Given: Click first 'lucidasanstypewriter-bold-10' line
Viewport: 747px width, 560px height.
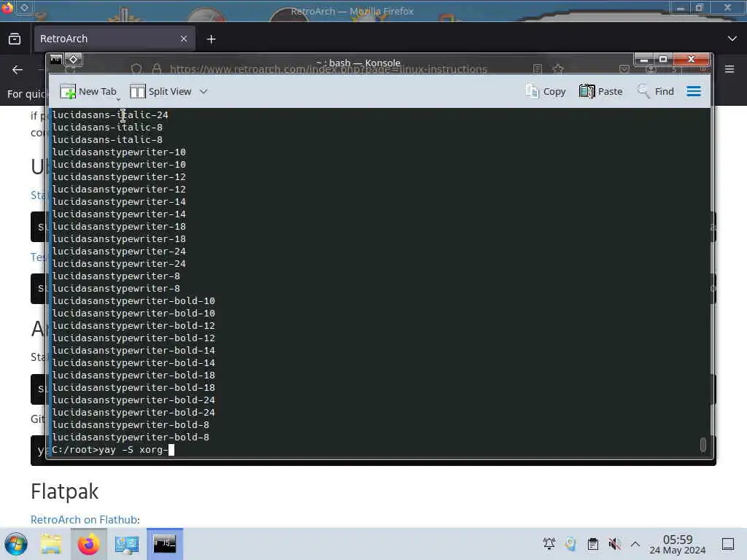Looking at the screenshot, I should (133, 301).
